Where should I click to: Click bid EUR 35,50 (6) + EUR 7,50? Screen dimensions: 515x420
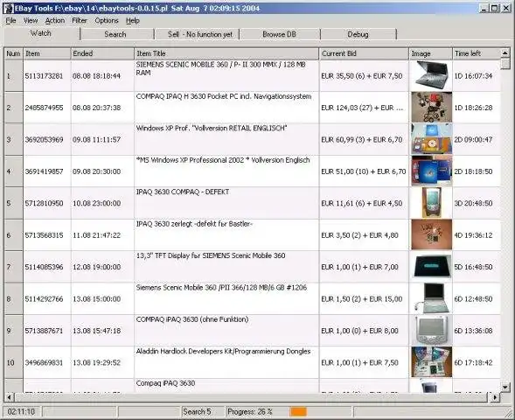coord(362,76)
